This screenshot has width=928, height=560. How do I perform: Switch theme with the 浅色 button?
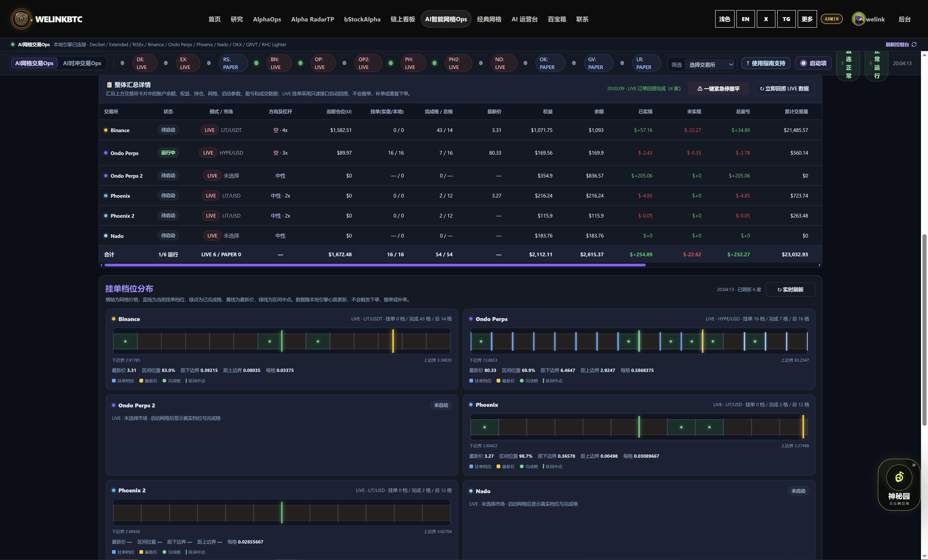click(724, 19)
